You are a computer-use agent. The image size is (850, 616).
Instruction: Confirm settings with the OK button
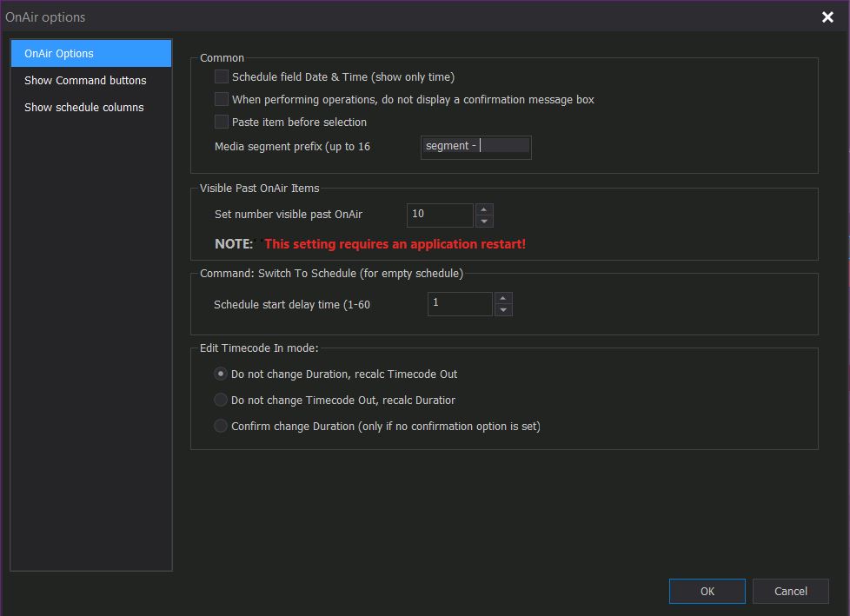(x=707, y=591)
